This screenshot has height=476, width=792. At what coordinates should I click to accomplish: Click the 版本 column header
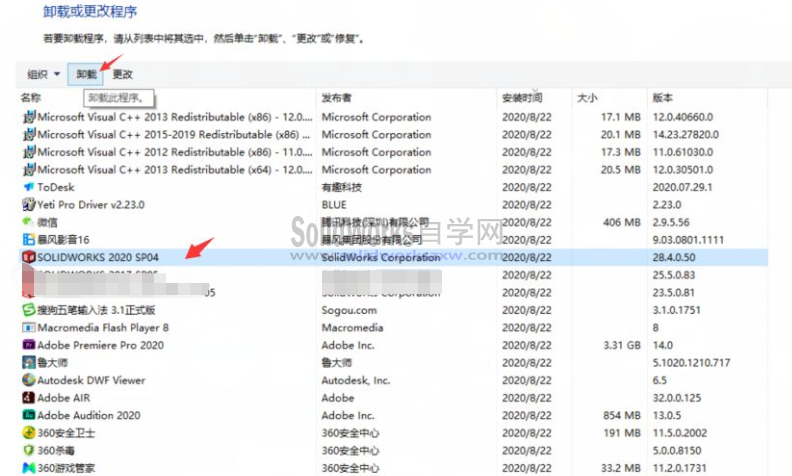pos(662,98)
